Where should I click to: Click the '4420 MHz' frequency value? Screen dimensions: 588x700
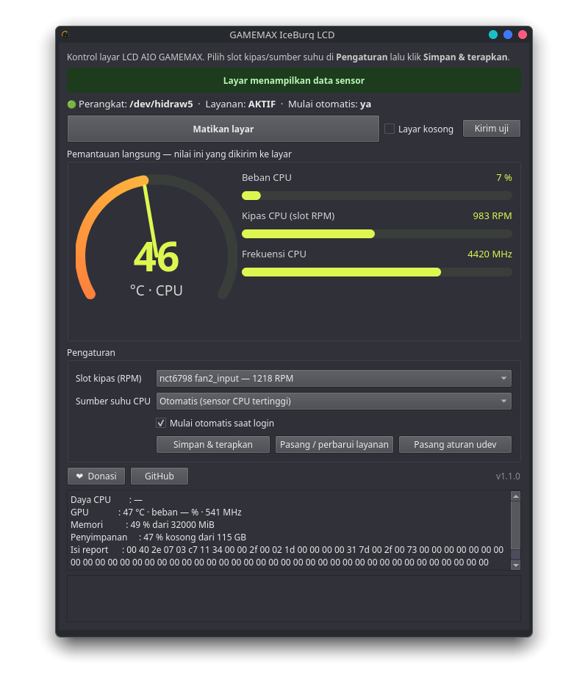point(490,254)
